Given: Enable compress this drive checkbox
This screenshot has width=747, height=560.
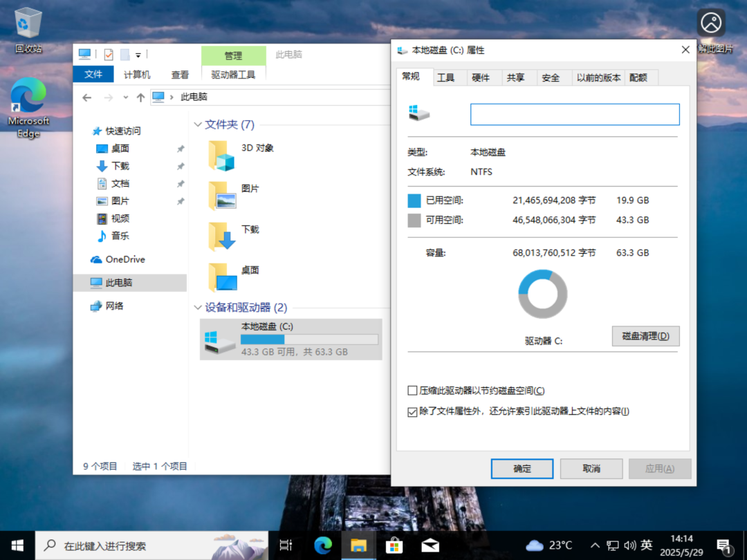Looking at the screenshot, I should tap(413, 391).
